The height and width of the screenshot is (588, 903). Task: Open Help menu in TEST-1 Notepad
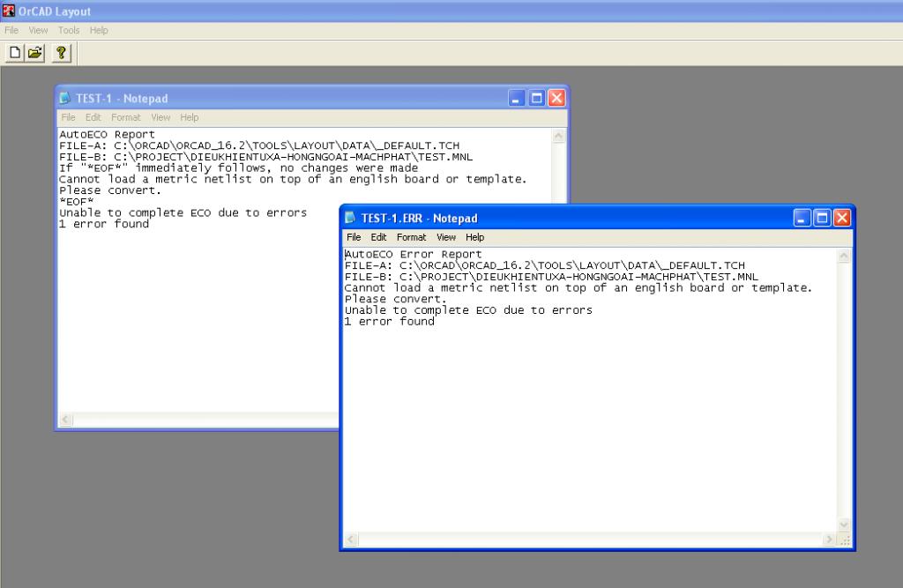tap(189, 117)
